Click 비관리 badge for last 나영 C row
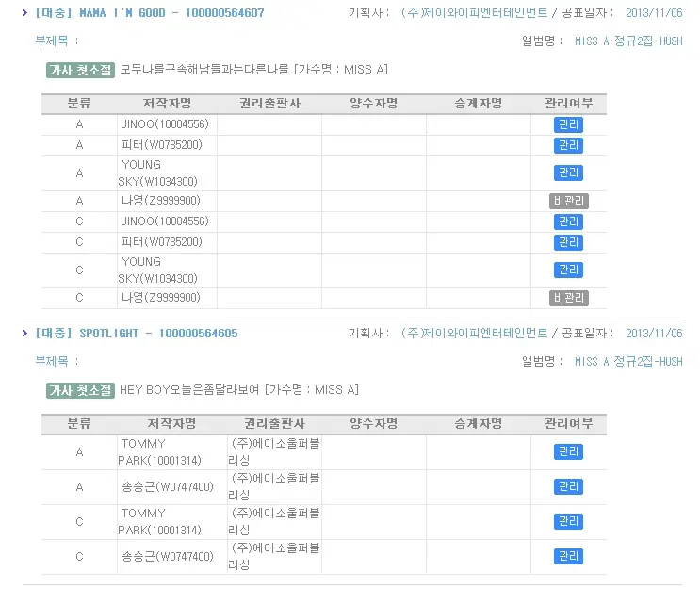 pyautogui.click(x=568, y=298)
